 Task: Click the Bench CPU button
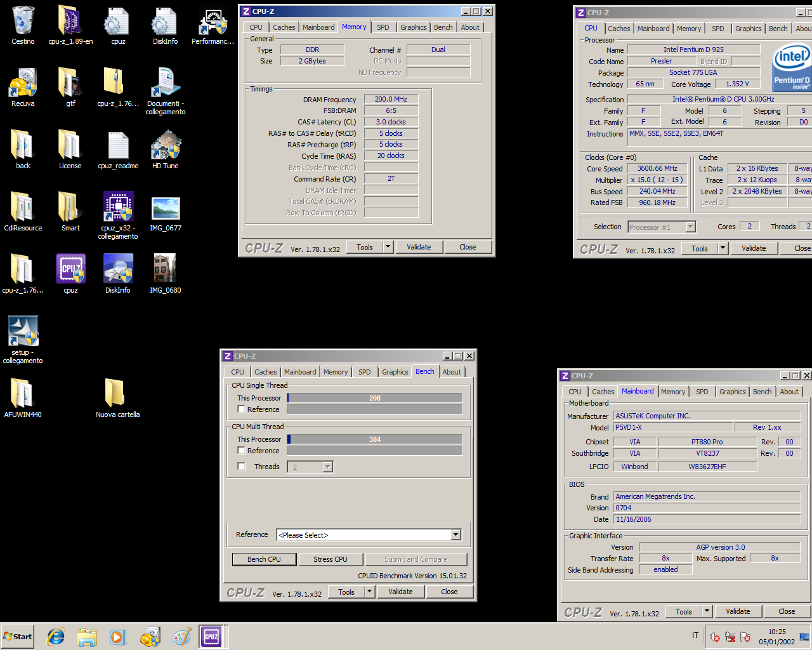coord(264,559)
